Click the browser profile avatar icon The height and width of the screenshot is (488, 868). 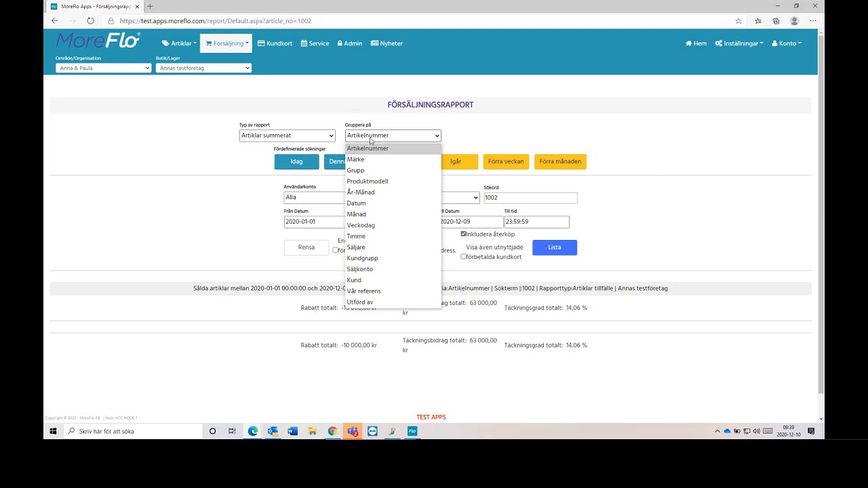pos(794,21)
